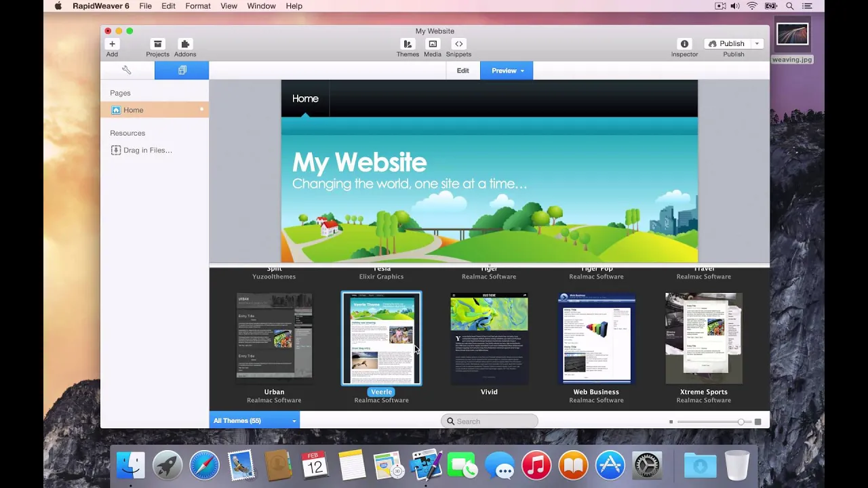Open Calendar from the Dock
Screen dimensions: 868x488
pyautogui.click(x=315, y=466)
